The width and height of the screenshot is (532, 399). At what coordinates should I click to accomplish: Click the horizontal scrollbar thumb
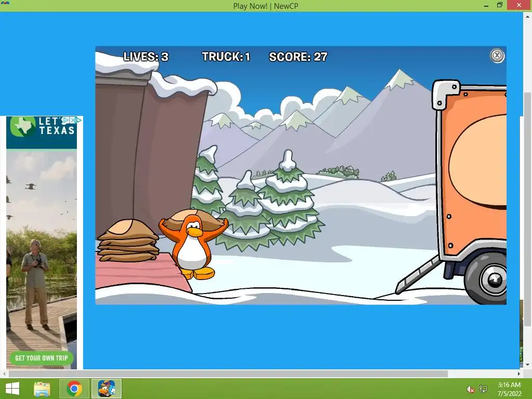click(x=228, y=374)
